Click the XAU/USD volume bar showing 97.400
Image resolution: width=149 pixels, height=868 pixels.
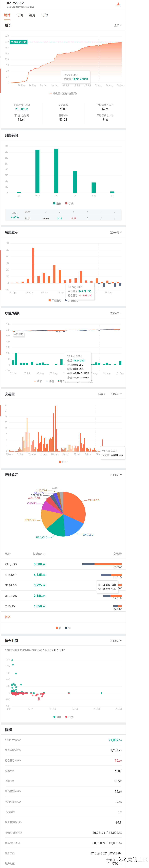point(102,564)
